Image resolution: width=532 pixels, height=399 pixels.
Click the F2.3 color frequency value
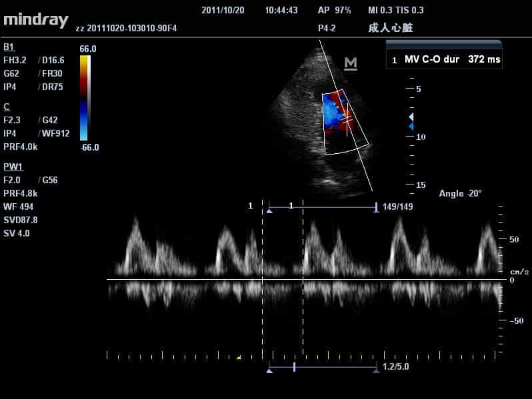tap(12, 120)
